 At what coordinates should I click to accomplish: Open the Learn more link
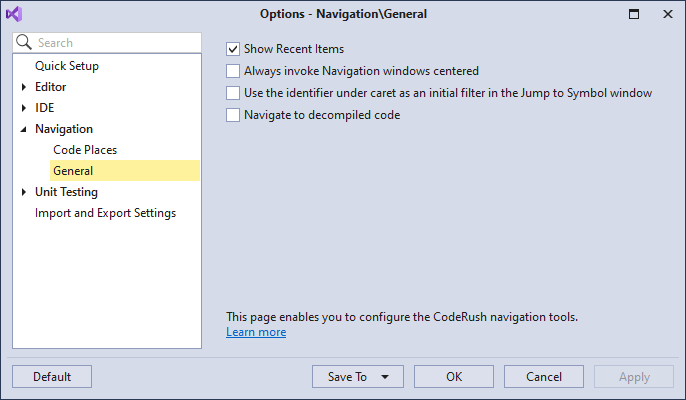(256, 332)
